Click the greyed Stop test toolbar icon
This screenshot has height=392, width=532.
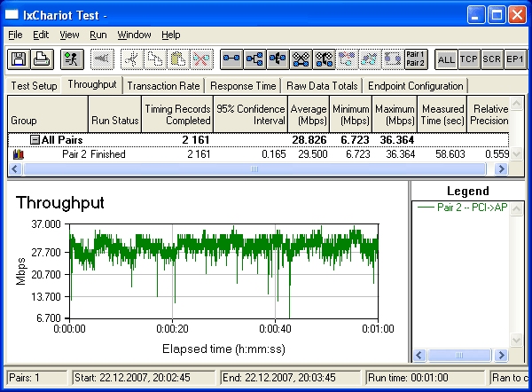click(x=102, y=59)
